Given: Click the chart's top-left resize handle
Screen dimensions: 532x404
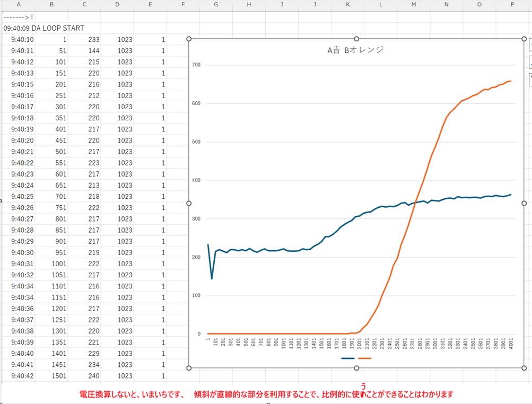Looking at the screenshot, I should click(x=189, y=39).
